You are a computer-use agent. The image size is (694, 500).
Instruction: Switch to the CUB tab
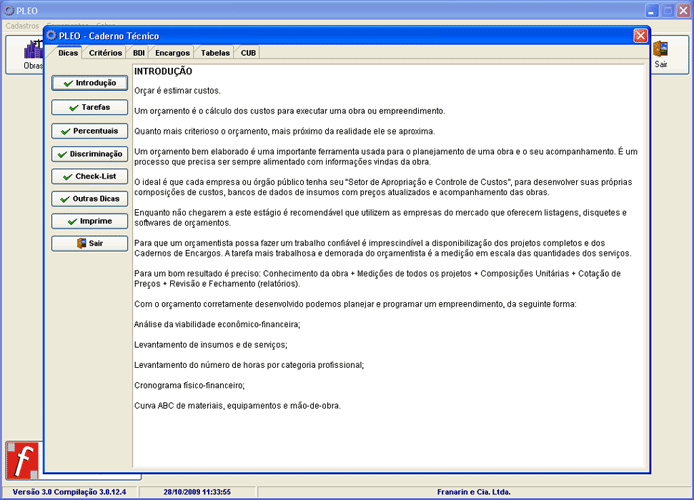click(x=248, y=53)
